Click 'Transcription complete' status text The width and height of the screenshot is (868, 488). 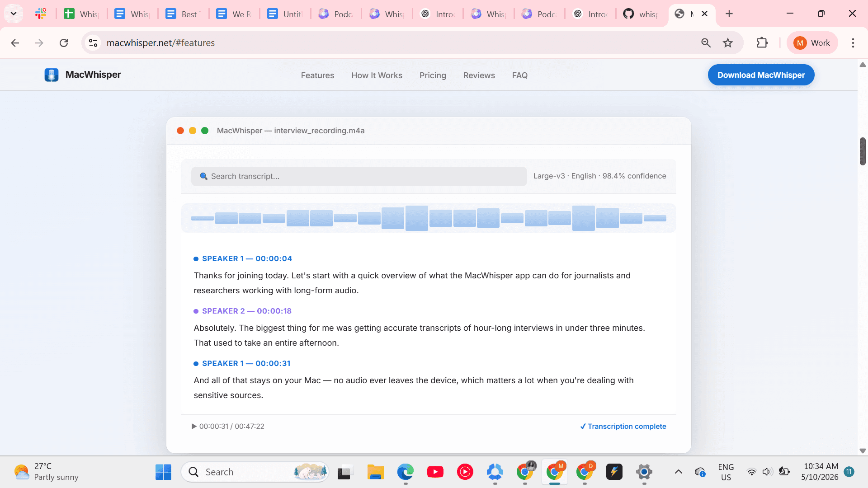pos(623,426)
